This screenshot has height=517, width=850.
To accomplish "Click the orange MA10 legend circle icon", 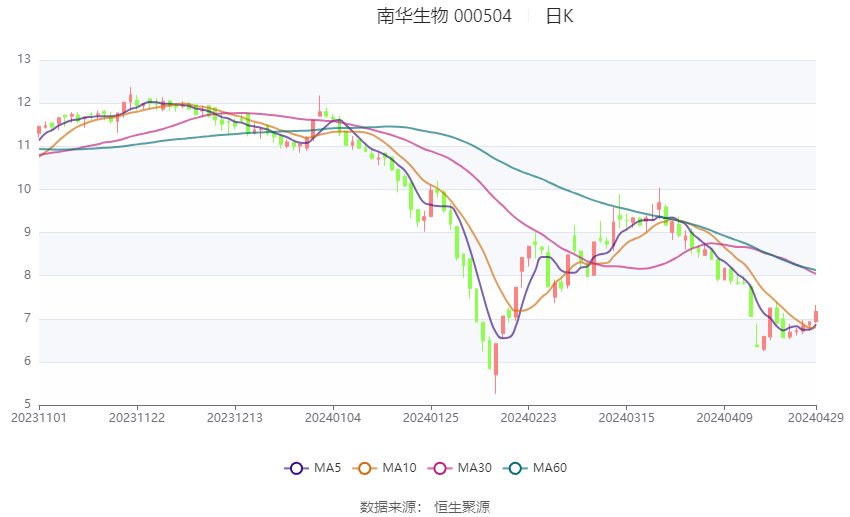I will [364, 468].
